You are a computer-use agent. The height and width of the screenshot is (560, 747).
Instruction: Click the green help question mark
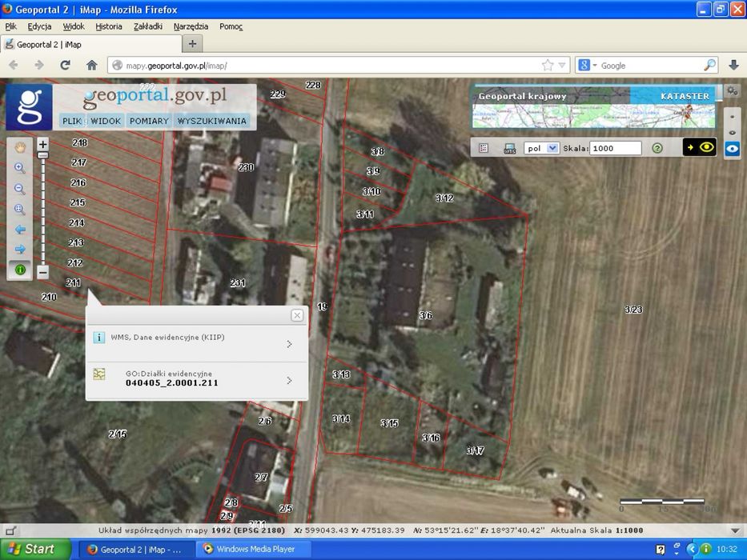[x=657, y=148]
